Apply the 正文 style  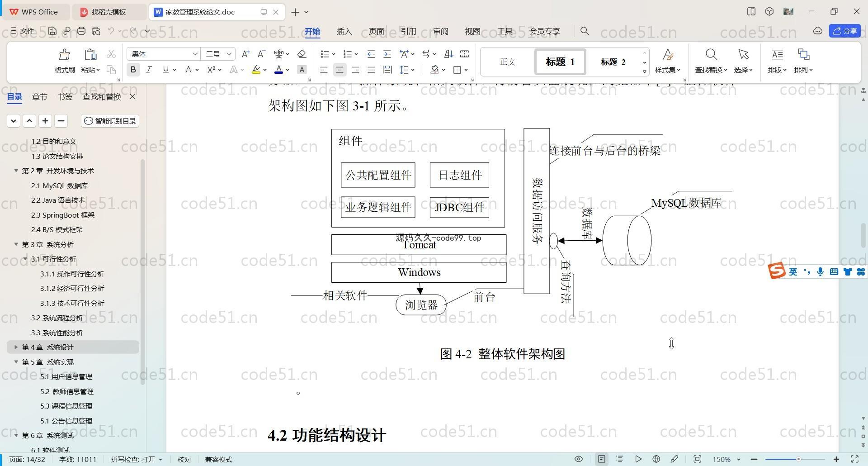pyautogui.click(x=508, y=62)
